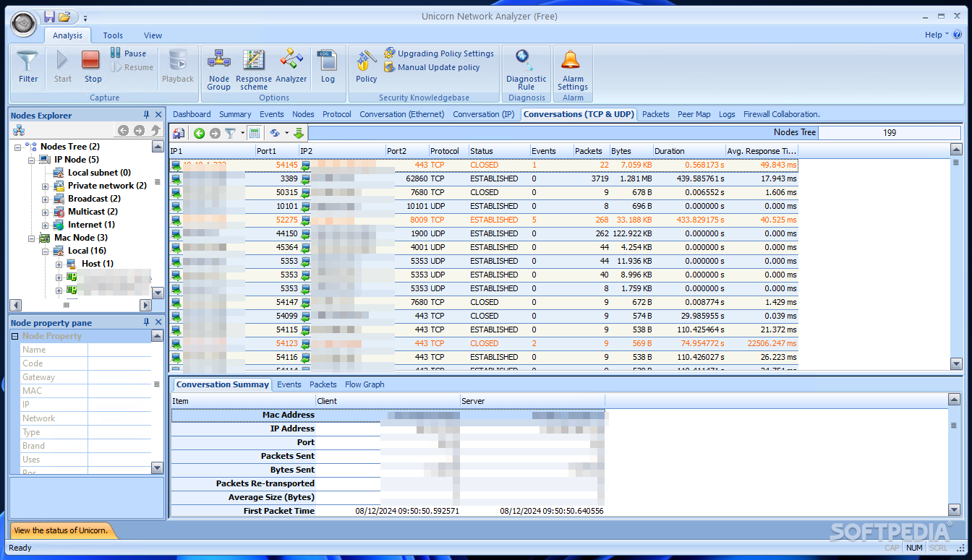Viewport: 972px width, 560px height.
Task: Sort by the Avg. Response Time column
Action: (x=762, y=151)
